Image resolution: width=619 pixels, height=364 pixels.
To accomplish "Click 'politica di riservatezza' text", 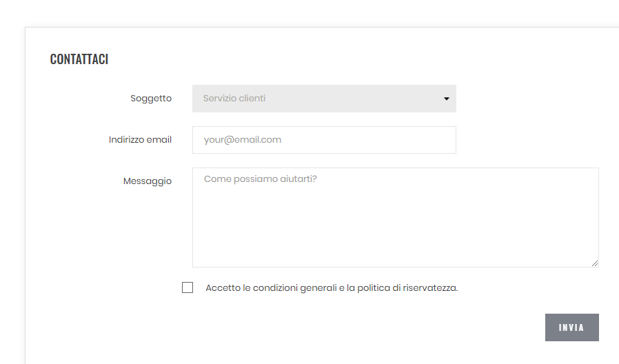I will (x=407, y=288).
